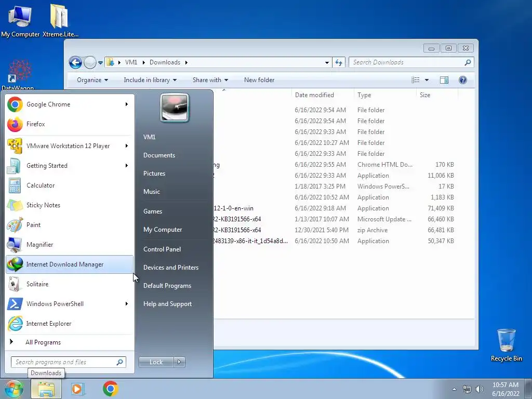Viewport: 532px width, 399px height.
Task: Open Documents from Start menu
Action: [159, 155]
